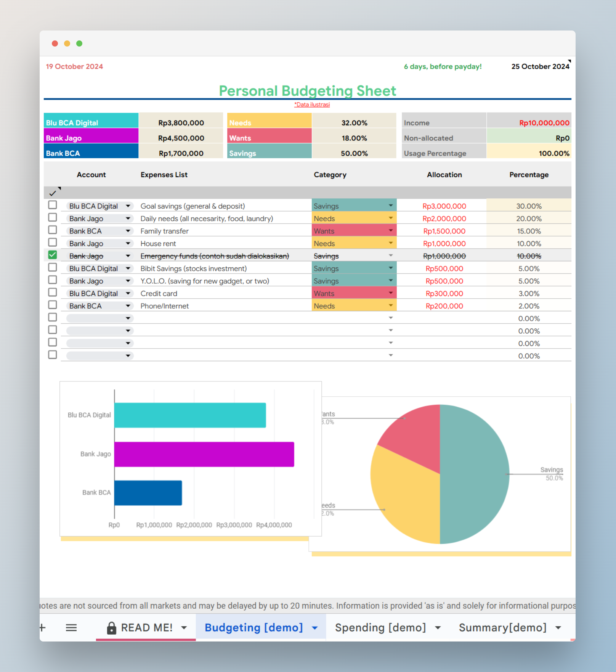616x672 pixels.
Task: Tick checkbox for Credit card row
Action: pos(53,293)
